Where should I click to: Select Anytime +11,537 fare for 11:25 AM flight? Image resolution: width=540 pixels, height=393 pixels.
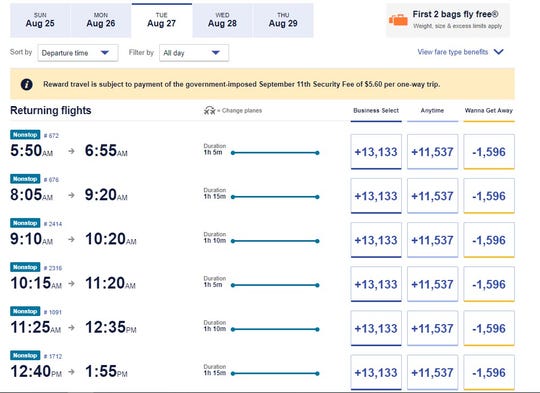[433, 328]
